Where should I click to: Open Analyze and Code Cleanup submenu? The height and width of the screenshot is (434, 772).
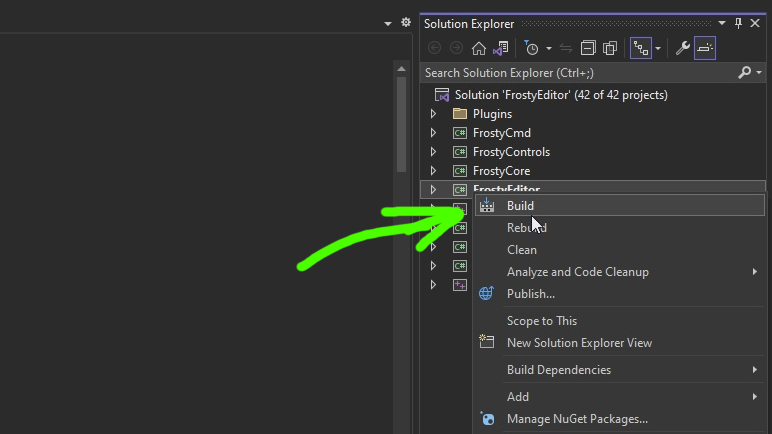pos(620,272)
